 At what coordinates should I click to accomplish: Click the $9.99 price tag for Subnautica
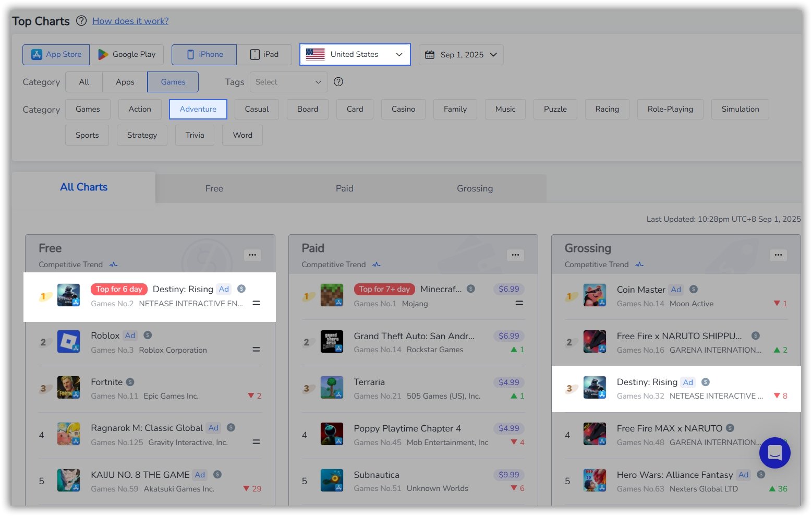[508, 475]
